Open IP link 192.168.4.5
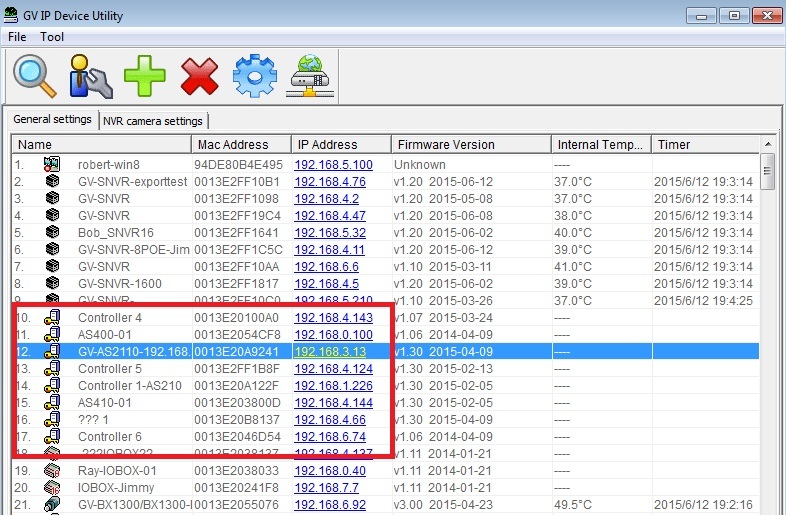Image resolution: width=786 pixels, height=515 pixels. 326,284
